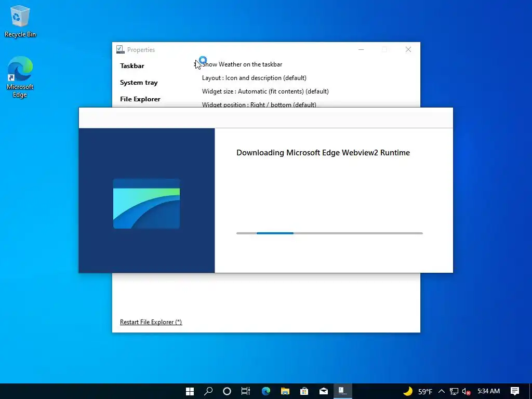Open the Recycle Bin desktop icon
Viewport: 532px width, 399px height.
20,21
